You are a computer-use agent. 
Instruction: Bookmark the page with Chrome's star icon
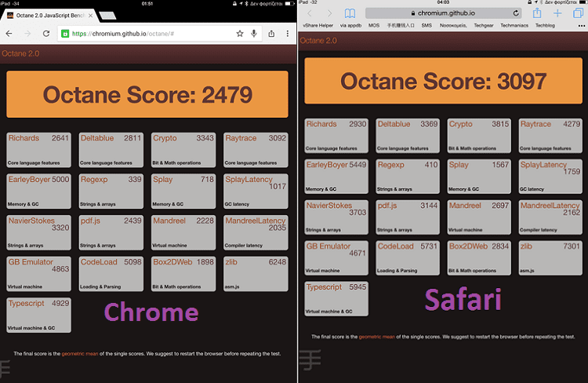tap(240, 34)
